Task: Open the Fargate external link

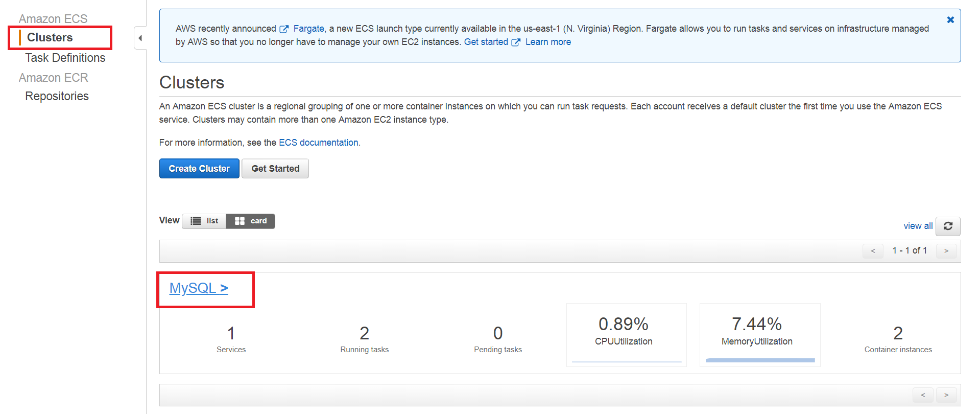Action: pyautogui.click(x=308, y=29)
